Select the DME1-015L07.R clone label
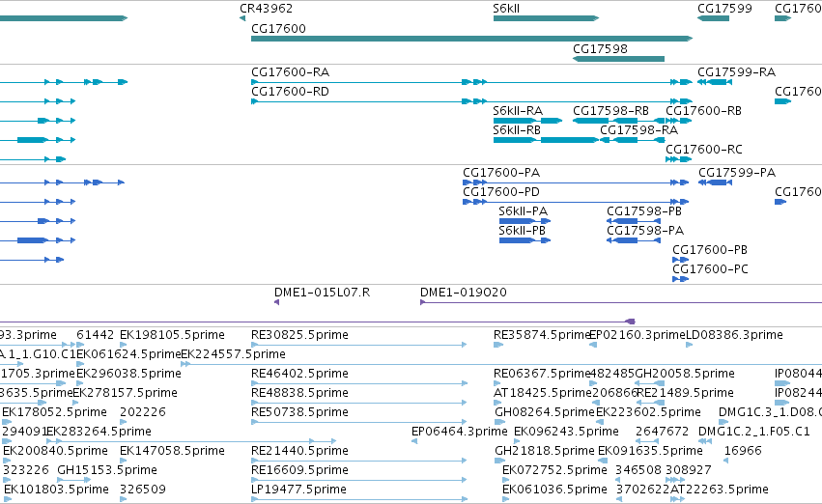Image resolution: width=822 pixels, height=504 pixels. point(322,293)
